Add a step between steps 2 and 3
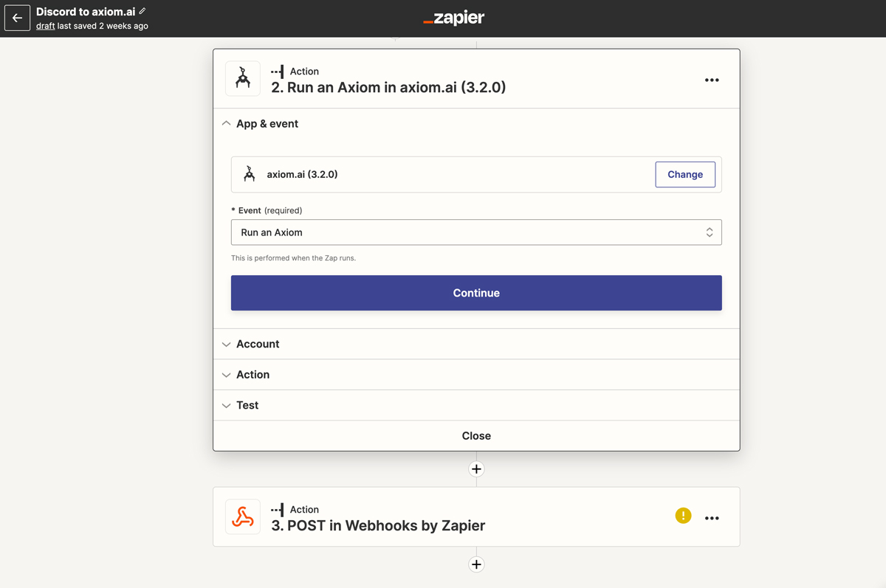The image size is (886, 588). (476, 469)
